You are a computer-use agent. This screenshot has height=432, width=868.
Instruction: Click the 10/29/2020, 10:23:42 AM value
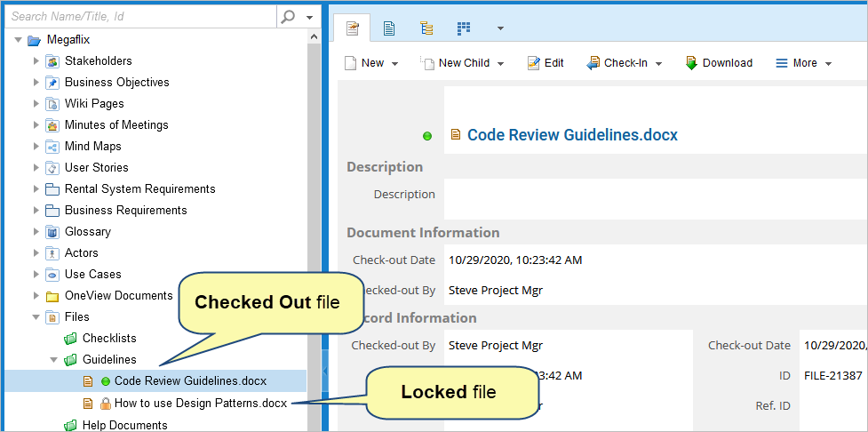point(515,260)
